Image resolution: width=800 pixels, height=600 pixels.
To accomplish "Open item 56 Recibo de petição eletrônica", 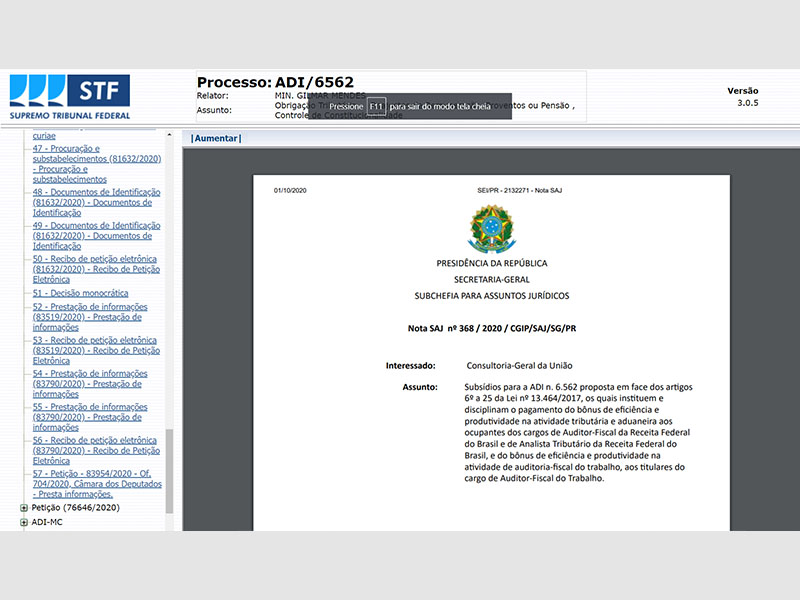I will pyautogui.click(x=96, y=451).
